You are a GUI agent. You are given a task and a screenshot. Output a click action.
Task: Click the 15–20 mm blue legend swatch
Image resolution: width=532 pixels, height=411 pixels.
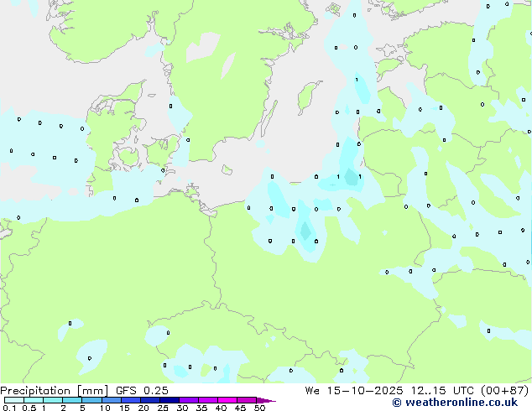(x=131, y=400)
